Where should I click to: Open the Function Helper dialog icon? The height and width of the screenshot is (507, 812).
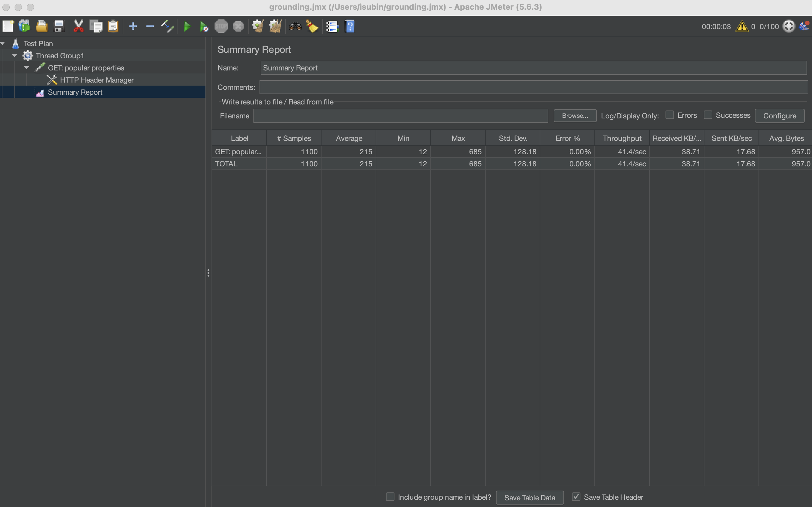[332, 26]
